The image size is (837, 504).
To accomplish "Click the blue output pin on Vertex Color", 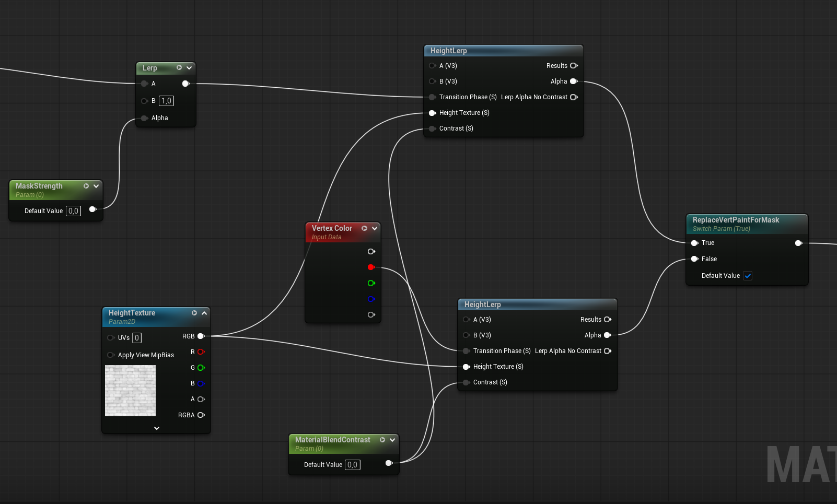I will [371, 299].
